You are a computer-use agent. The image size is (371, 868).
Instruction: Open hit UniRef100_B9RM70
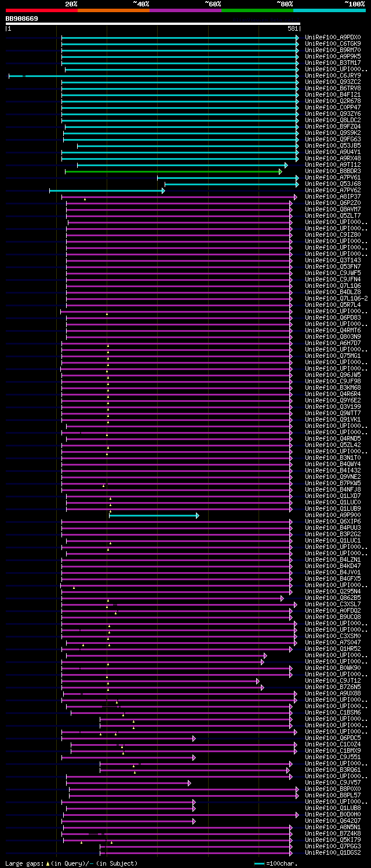(333, 50)
